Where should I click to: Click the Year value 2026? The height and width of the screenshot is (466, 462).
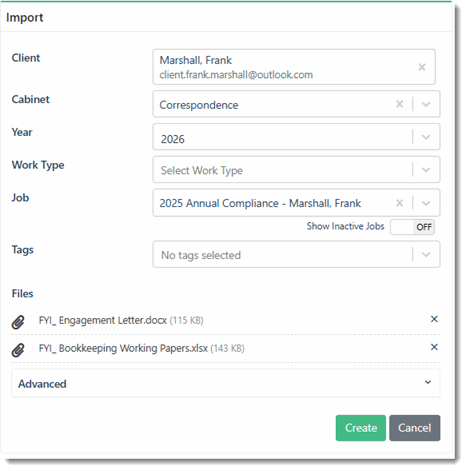[173, 139]
